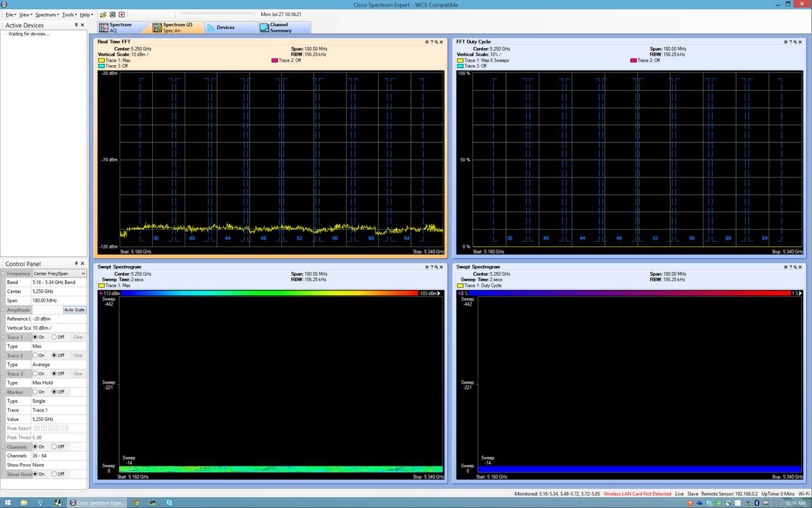
Task: Open help for Real Time FFT plot
Action: point(431,42)
